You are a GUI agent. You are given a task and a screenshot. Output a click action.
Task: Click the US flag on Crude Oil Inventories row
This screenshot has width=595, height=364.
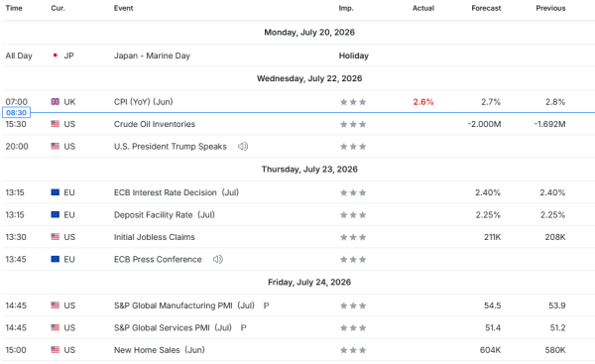[55, 124]
